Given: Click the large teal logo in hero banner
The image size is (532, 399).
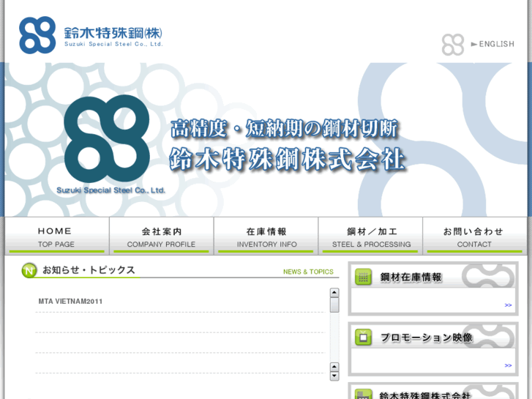Looking at the screenshot, I should coord(107,138).
